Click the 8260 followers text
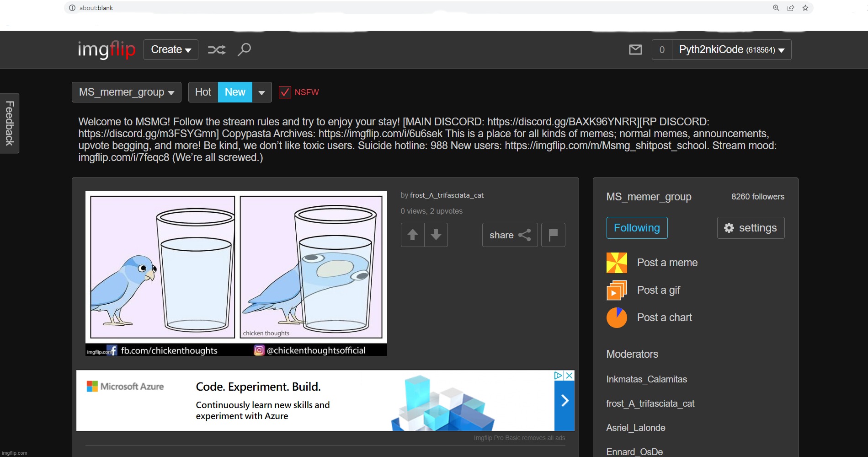The width and height of the screenshot is (868, 457). [x=758, y=197]
